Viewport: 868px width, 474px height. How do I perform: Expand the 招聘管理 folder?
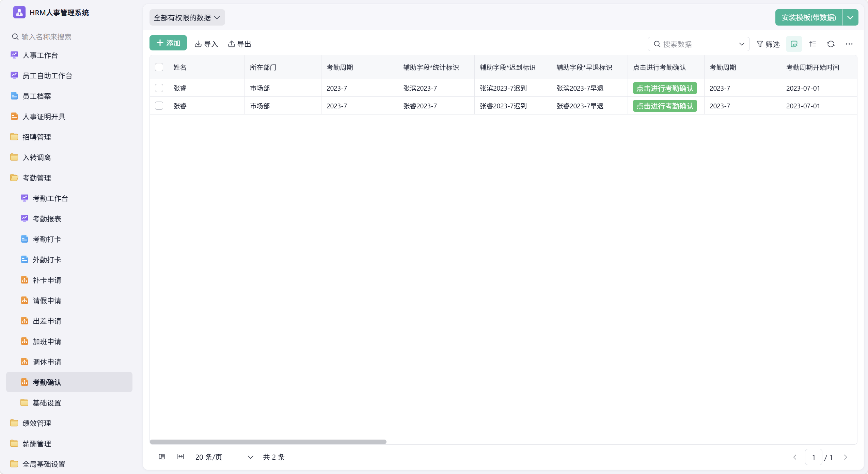(x=69, y=137)
